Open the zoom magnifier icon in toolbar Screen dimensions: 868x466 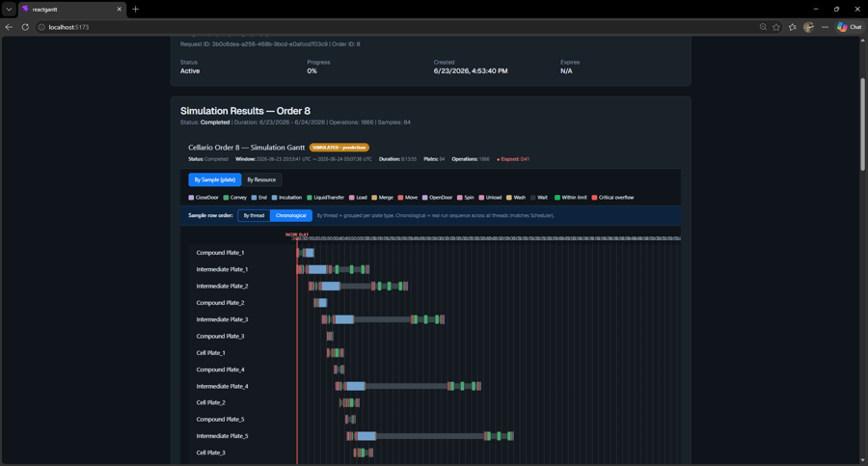tap(763, 27)
